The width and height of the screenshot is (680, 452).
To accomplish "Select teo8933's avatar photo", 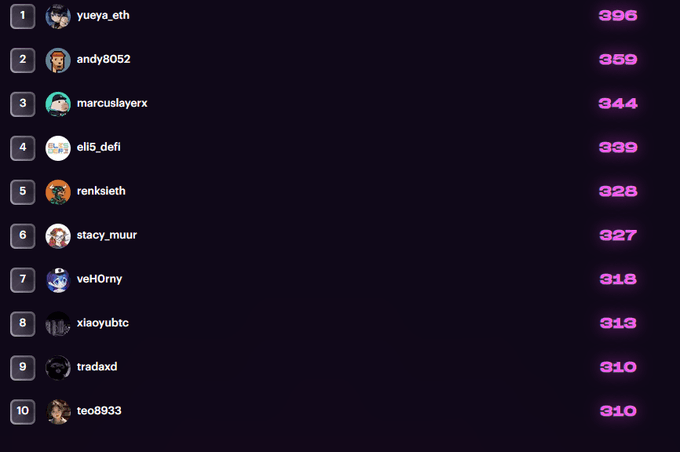I will click(x=58, y=411).
